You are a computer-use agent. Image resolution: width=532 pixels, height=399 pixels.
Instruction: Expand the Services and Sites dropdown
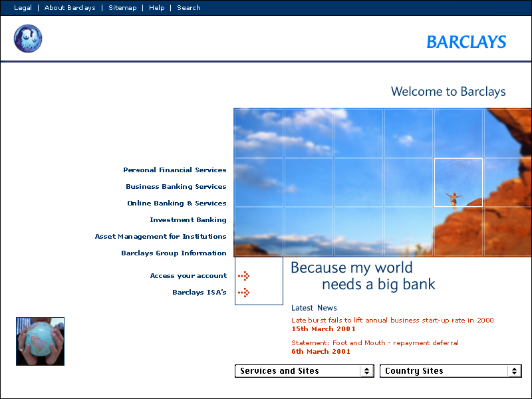point(305,371)
